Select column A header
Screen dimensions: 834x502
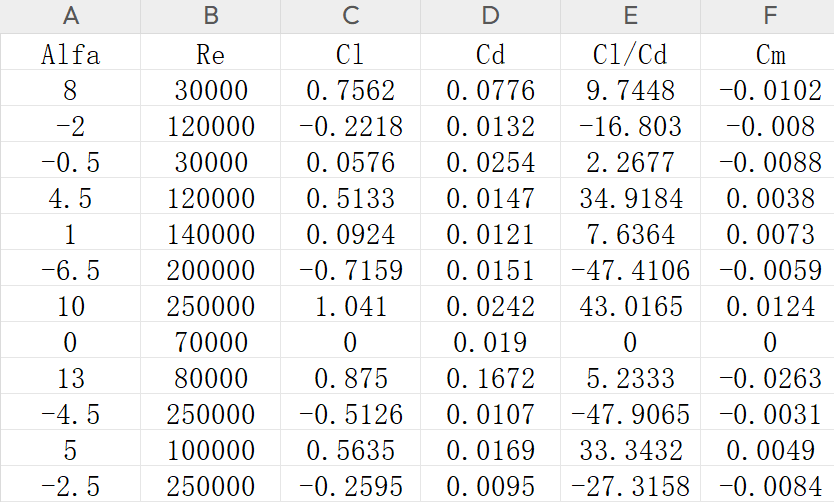70,16
